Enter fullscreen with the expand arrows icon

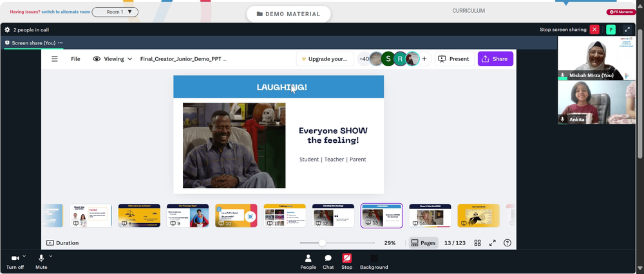coord(492,243)
